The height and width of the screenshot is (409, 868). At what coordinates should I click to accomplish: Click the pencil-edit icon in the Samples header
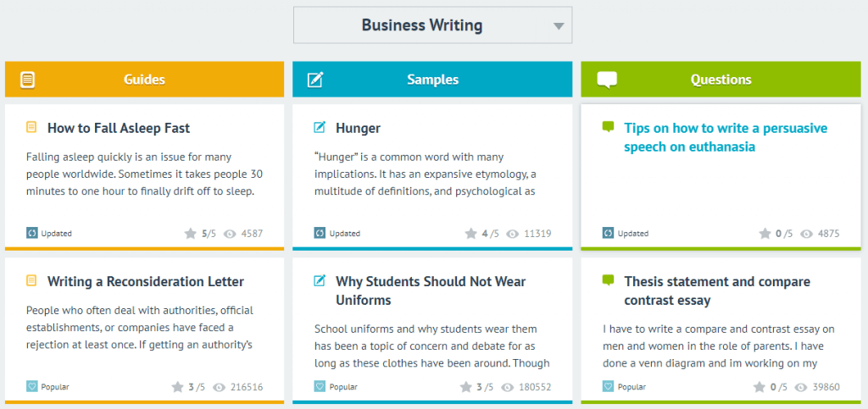315,80
